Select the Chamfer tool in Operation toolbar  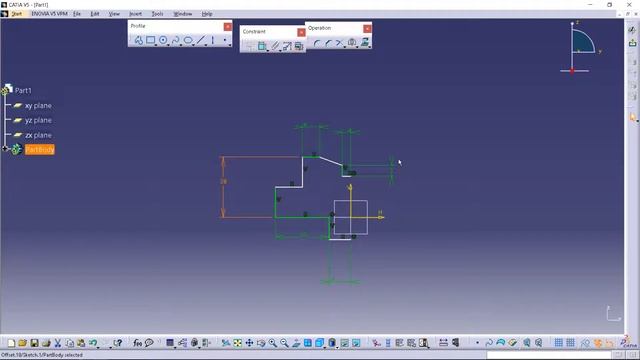pyautogui.click(x=329, y=43)
